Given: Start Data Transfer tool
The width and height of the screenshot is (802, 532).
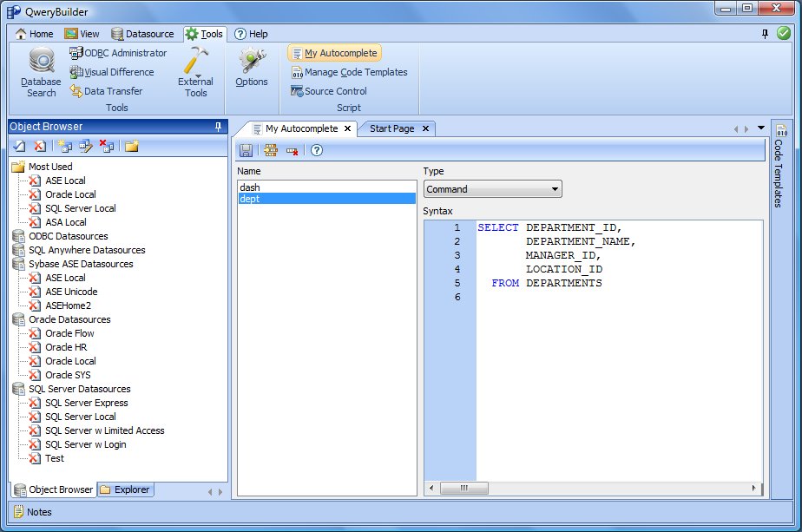Looking at the screenshot, I should point(107,90).
